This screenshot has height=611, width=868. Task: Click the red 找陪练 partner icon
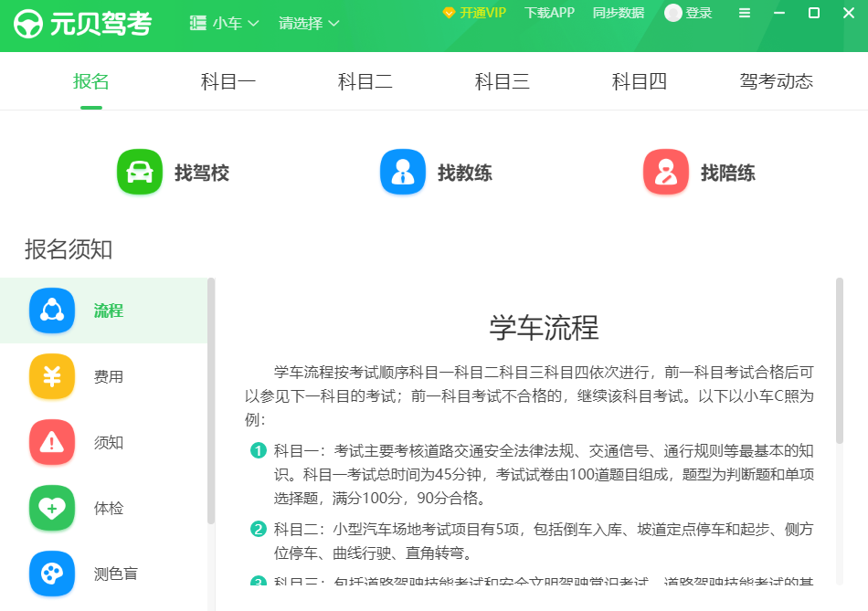pos(665,172)
